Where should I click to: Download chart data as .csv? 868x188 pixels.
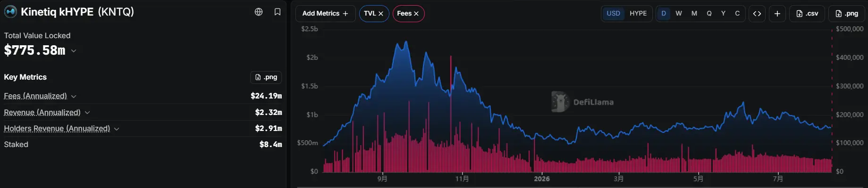pyautogui.click(x=807, y=14)
